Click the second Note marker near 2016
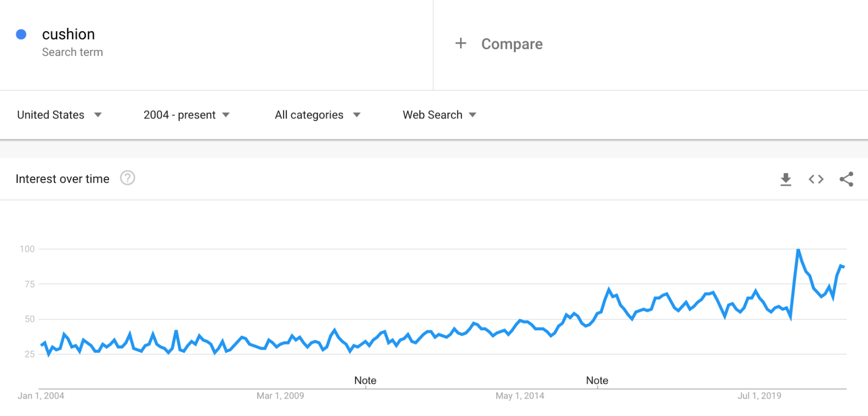 pyautogui.click(x=597, y=380)
